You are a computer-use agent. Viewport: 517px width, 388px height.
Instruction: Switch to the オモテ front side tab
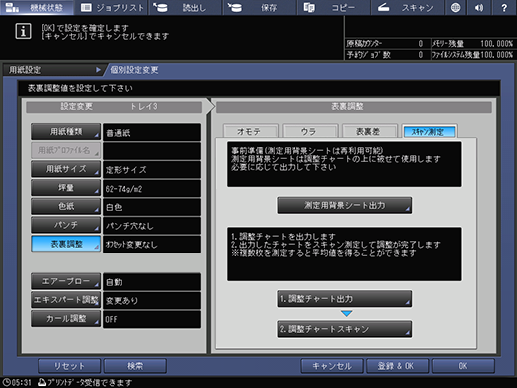point(251,131)
